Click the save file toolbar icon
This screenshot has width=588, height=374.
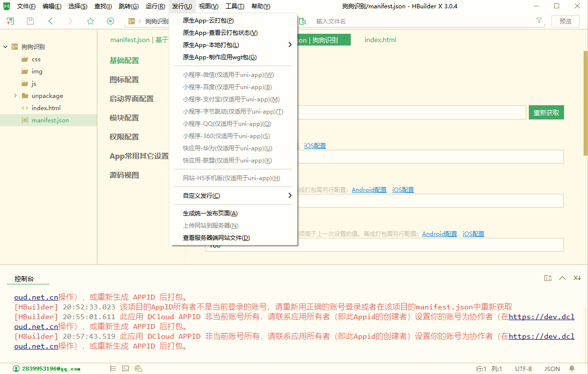pyautogui.click(x=30, y=21)
